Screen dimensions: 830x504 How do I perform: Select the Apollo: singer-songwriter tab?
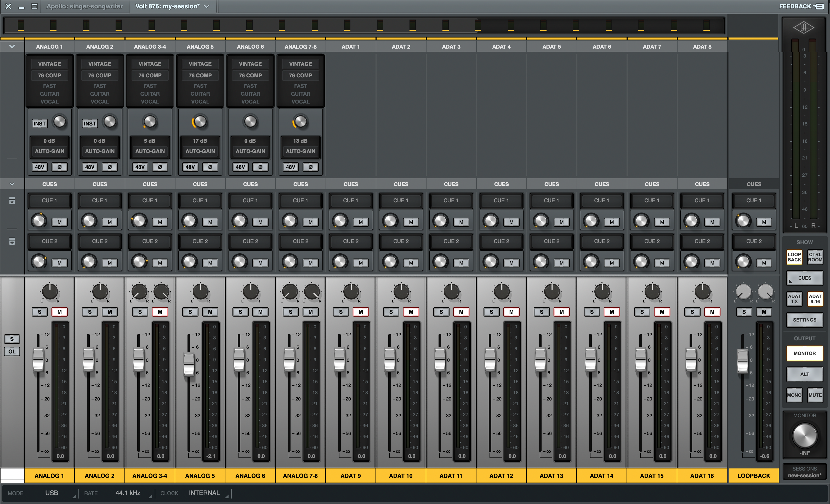click(85, 6)
